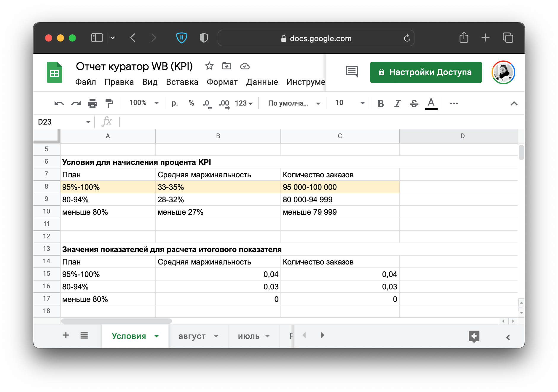Star the document with star icon

(209, 66)
